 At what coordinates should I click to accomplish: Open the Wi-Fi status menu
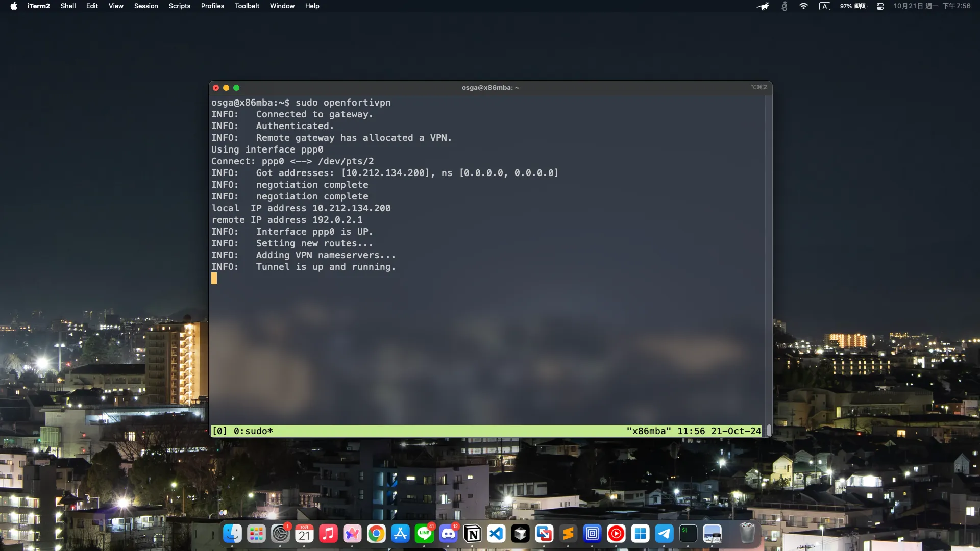(x=803, y=6)
